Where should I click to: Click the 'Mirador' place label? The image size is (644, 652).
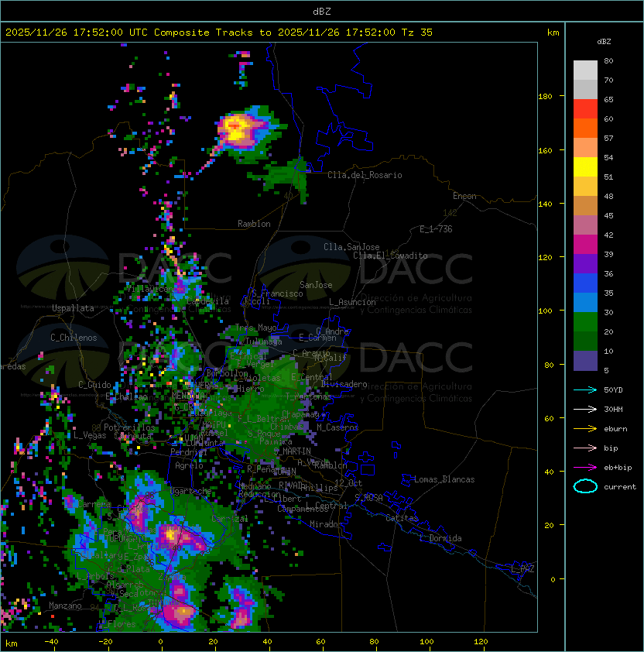(x=327, y=524)
